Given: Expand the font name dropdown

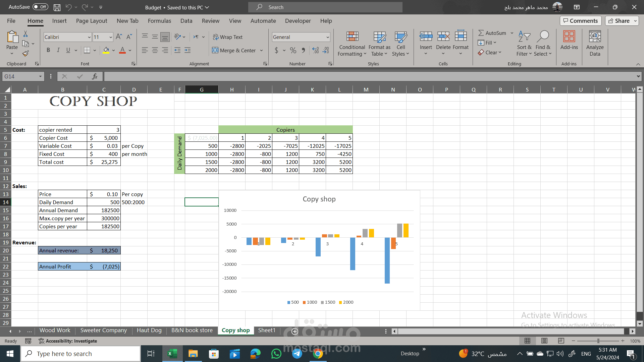Looking at the screenshot, I should coord(89,37).
